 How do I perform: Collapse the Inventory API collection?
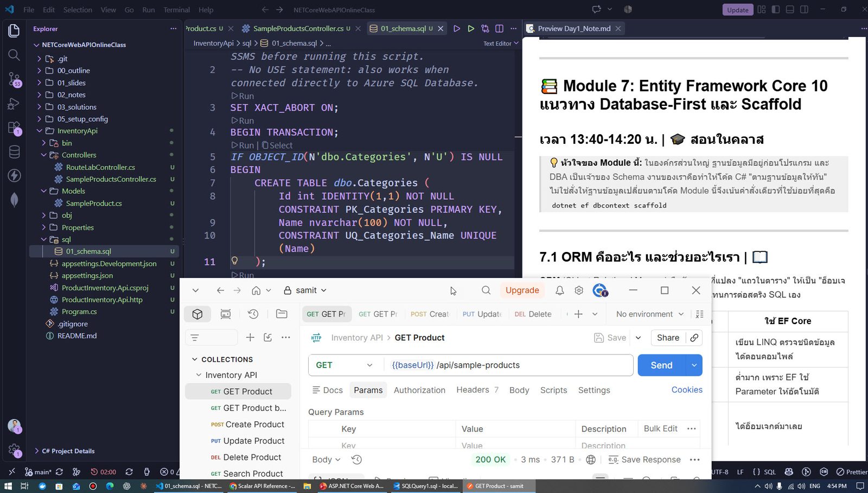(x=199, y=375)
